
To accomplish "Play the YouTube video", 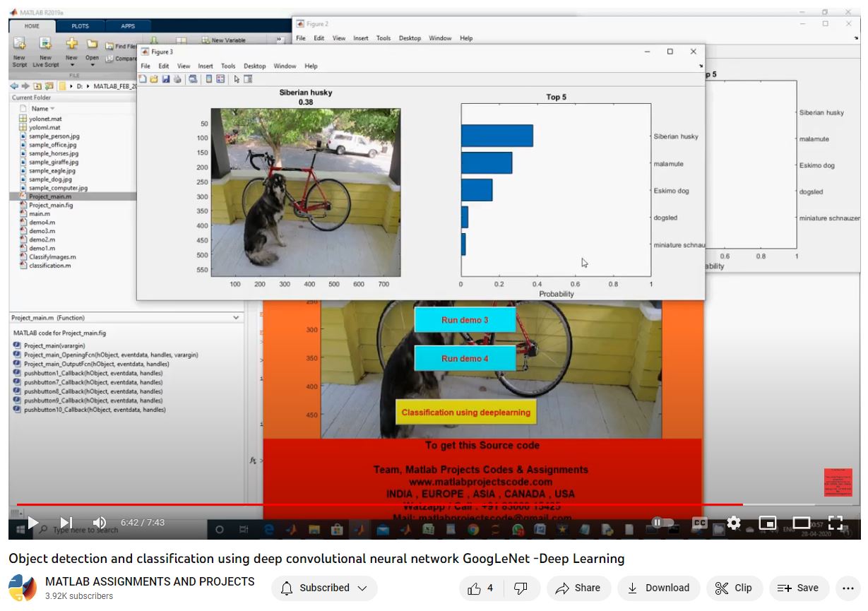I will pos(32,523).
